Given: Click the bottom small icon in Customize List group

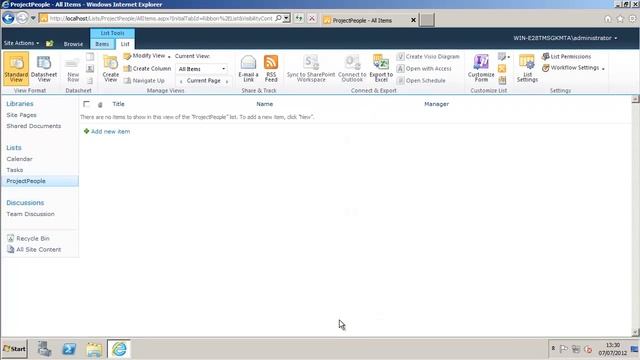Looking at the screenshot, I should (x=502, y=80).
